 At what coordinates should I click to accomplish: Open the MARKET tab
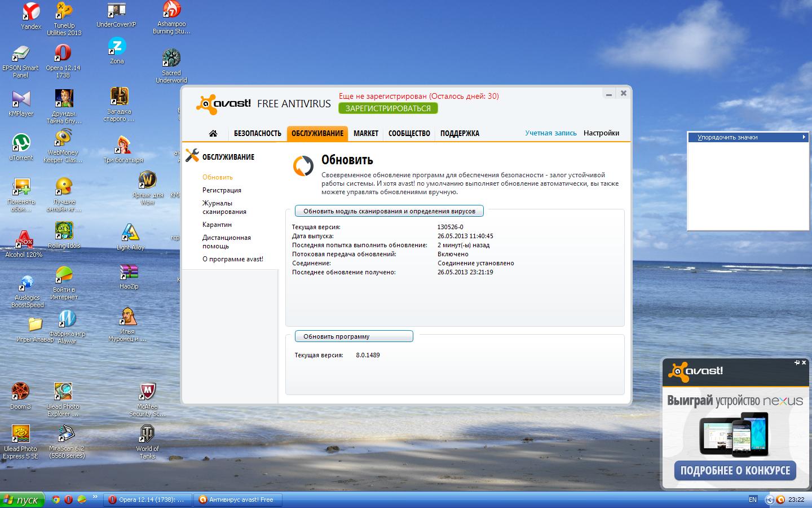click(x=366, y=133)
